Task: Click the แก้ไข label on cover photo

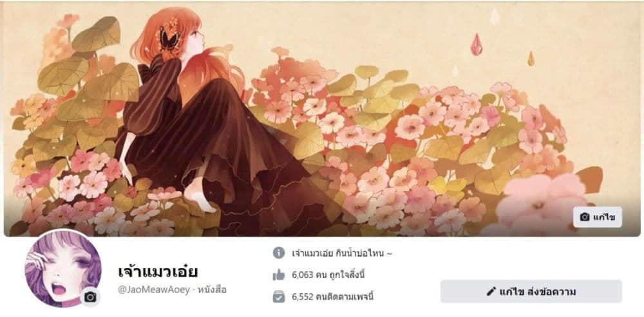Action: click(604, 217)
